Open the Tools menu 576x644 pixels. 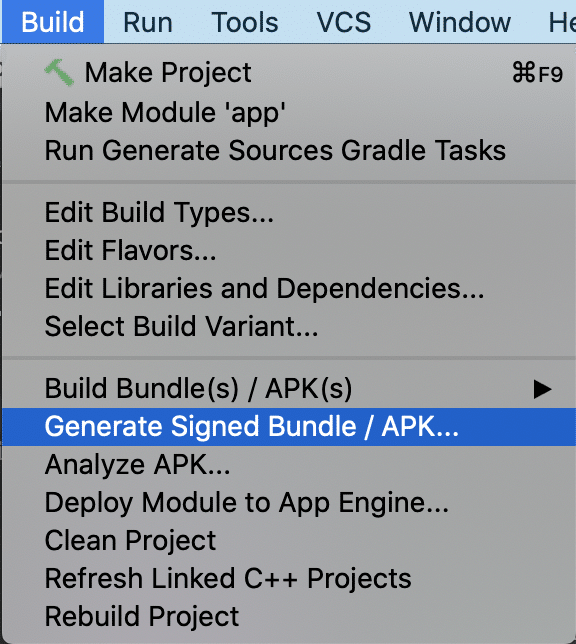click(245, 22)
